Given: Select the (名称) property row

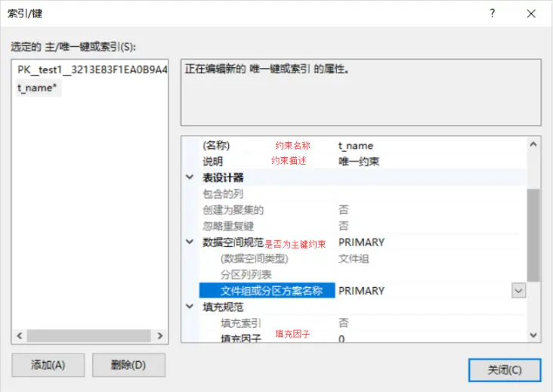Looking at the screenshot, I should pos(363,145).
